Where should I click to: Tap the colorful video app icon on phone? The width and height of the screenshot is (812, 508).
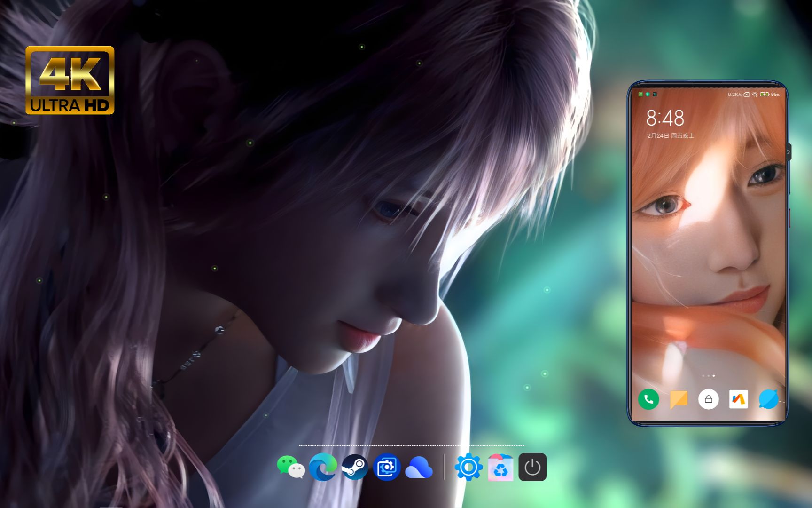(738, 399)
